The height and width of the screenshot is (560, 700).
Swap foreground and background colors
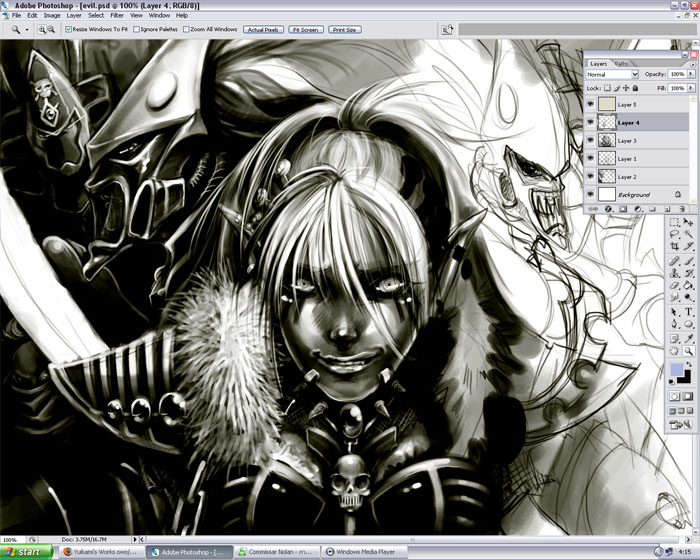click(689, 365)
